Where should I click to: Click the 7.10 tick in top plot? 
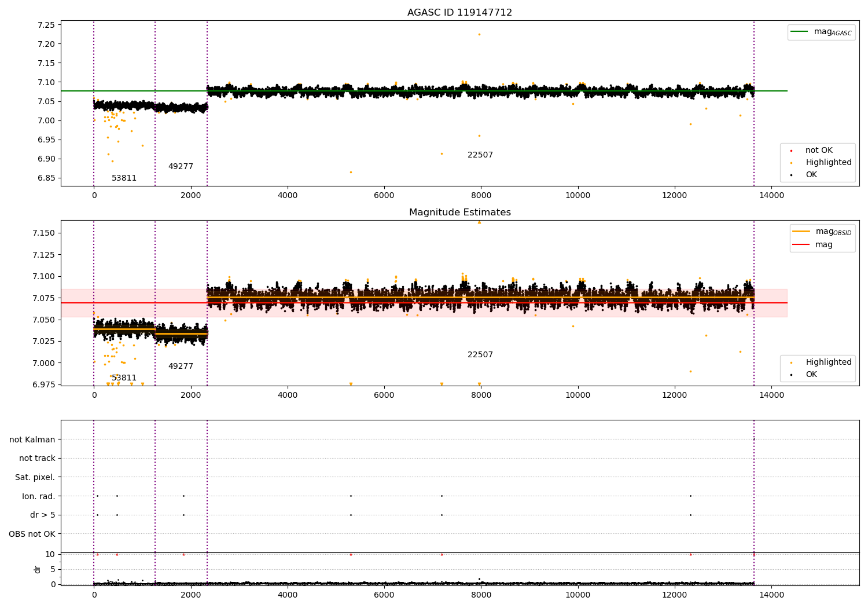point(46,82)
